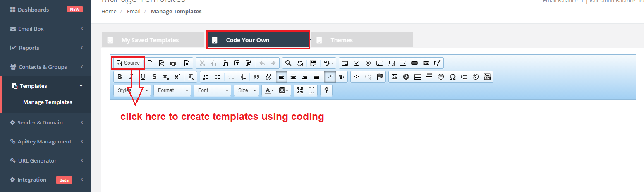Expand Contacts & Groups sidebar menu

(45, 67)
